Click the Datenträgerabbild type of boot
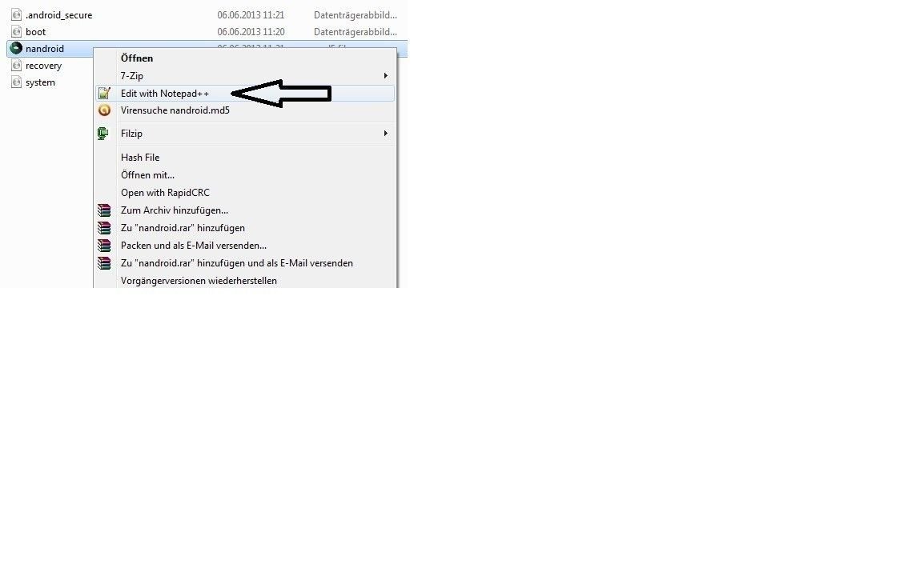Image resolution: width=924 pixels, height=568 pixels. pyautogui.click(x=356, y=32)
